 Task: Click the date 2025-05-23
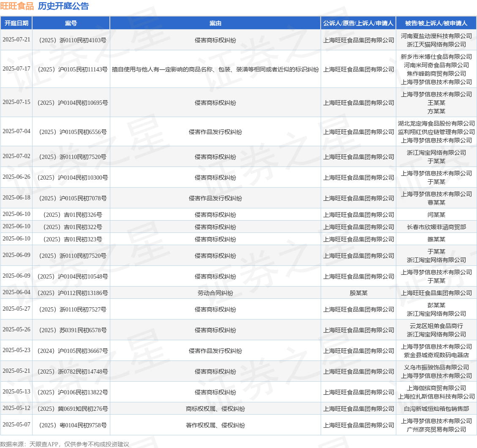point(16,350)
